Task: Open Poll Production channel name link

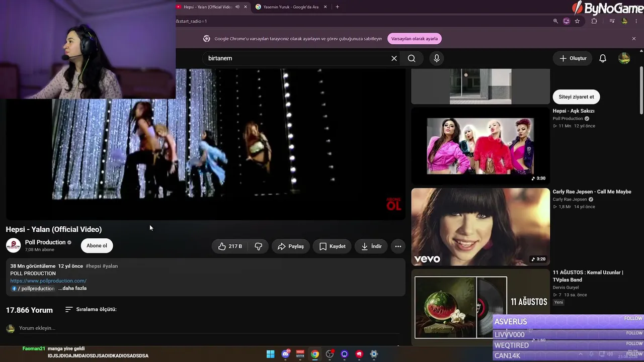Action: pos(45,242)
